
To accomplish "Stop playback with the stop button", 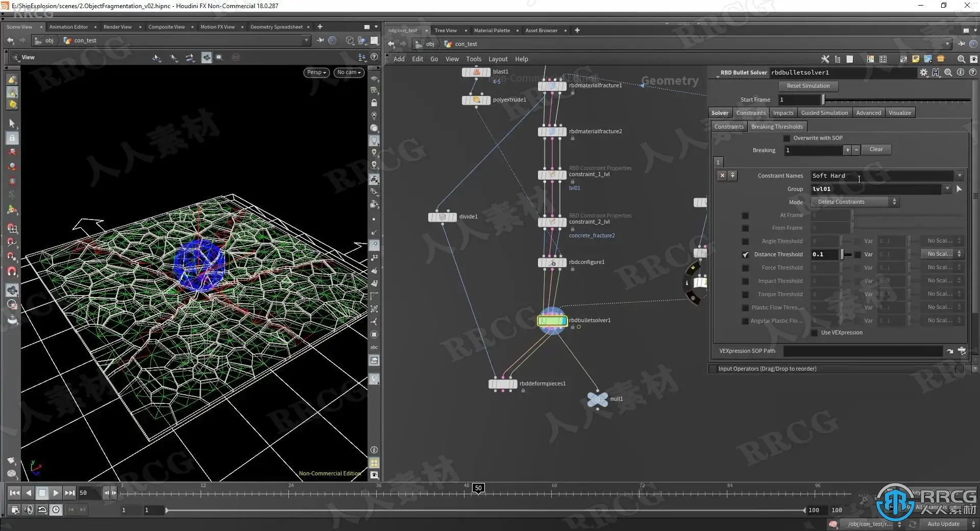I will pyautogui.click(x=42, y=493).
